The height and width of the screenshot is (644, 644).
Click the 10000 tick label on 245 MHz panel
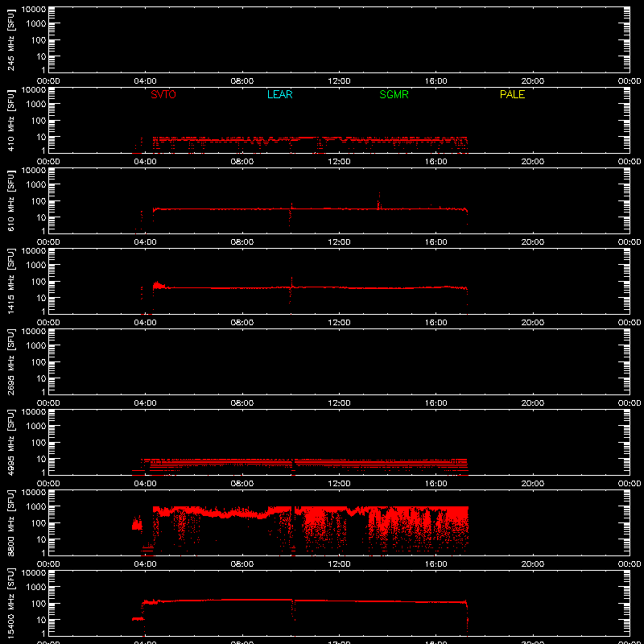pos(35,10)
